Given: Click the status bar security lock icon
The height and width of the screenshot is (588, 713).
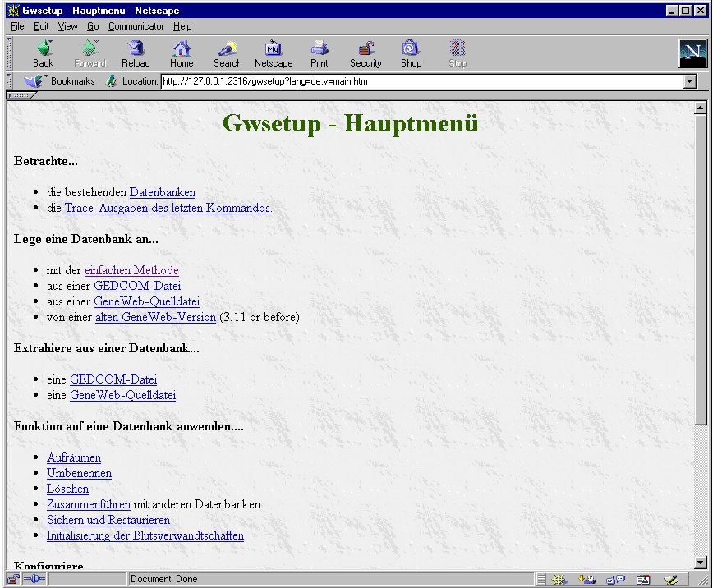Looking at the screenshot, I should [x=13, y=579].
